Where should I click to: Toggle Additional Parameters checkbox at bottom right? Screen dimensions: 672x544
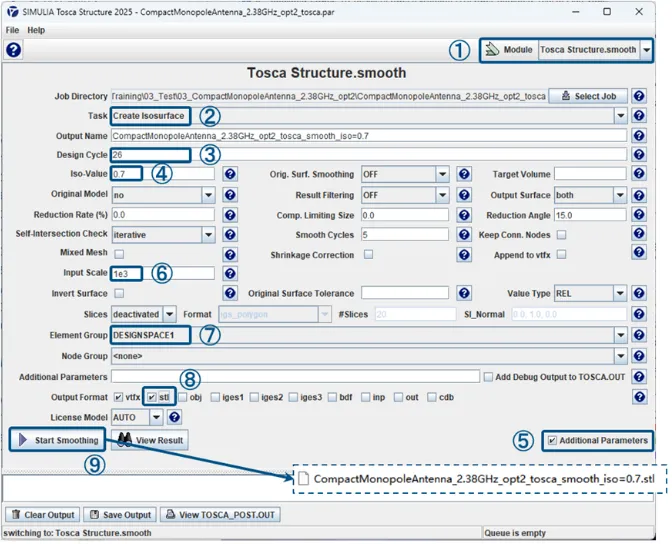[552, 440]
